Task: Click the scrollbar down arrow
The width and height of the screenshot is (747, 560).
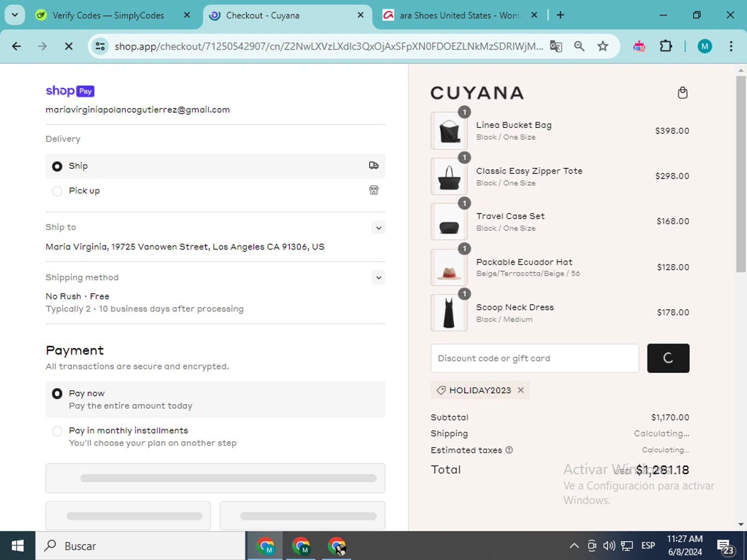Action: [x=741, y=524]
